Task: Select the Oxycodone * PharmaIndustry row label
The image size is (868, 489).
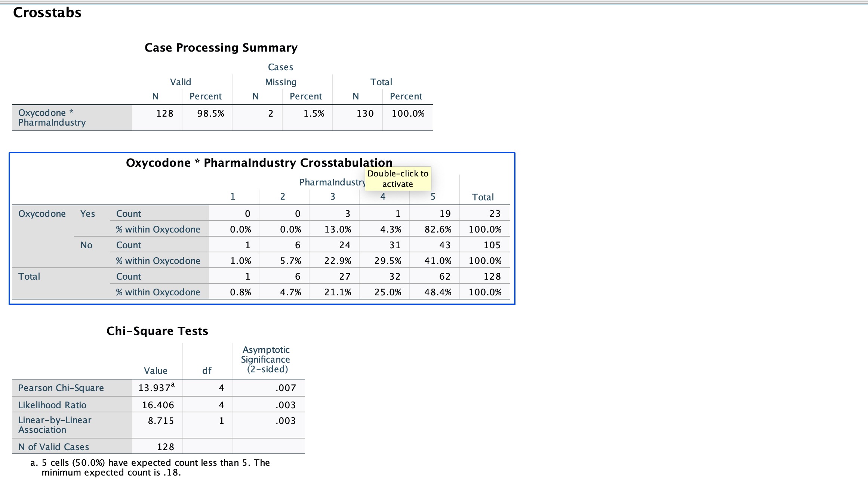Action: 52,118
